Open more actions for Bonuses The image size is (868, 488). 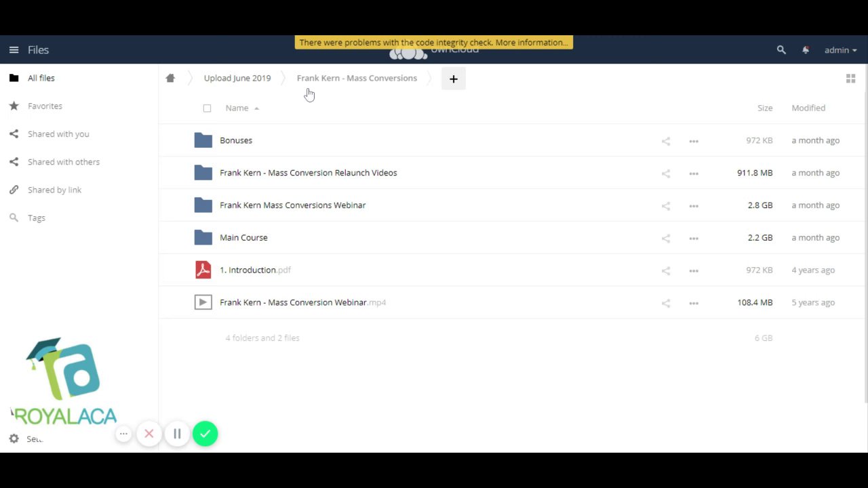pos(694,141)
